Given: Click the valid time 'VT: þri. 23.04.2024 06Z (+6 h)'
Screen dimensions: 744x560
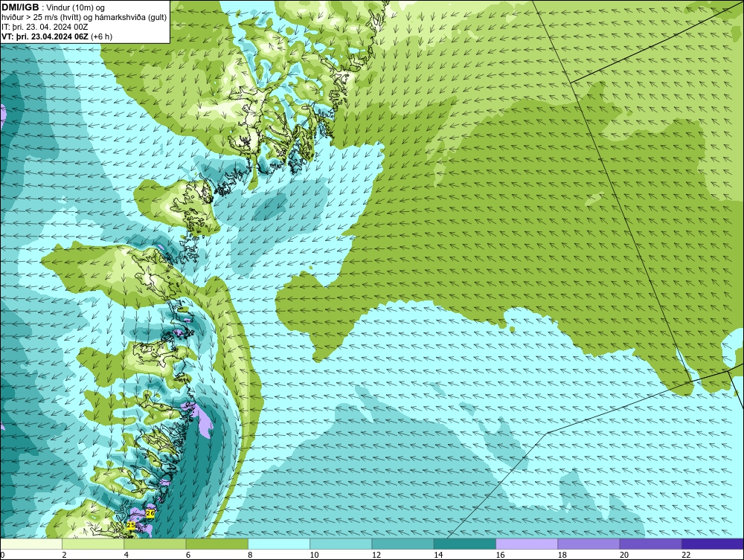Looking at the screenshot, I should point(57,36).
